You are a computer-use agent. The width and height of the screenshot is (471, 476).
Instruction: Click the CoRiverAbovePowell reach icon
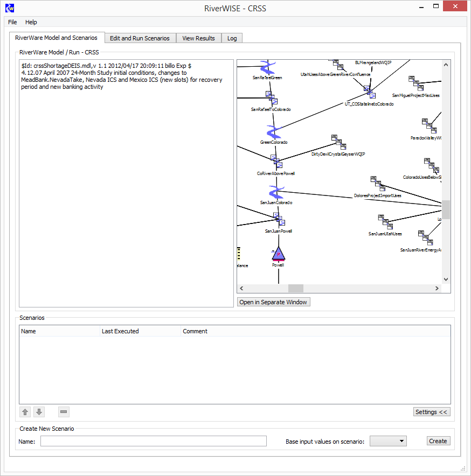(276, 162)
